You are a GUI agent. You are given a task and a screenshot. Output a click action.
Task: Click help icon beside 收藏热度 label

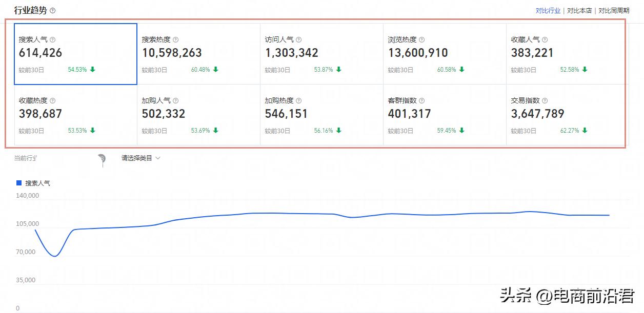[x=53, y=101]
